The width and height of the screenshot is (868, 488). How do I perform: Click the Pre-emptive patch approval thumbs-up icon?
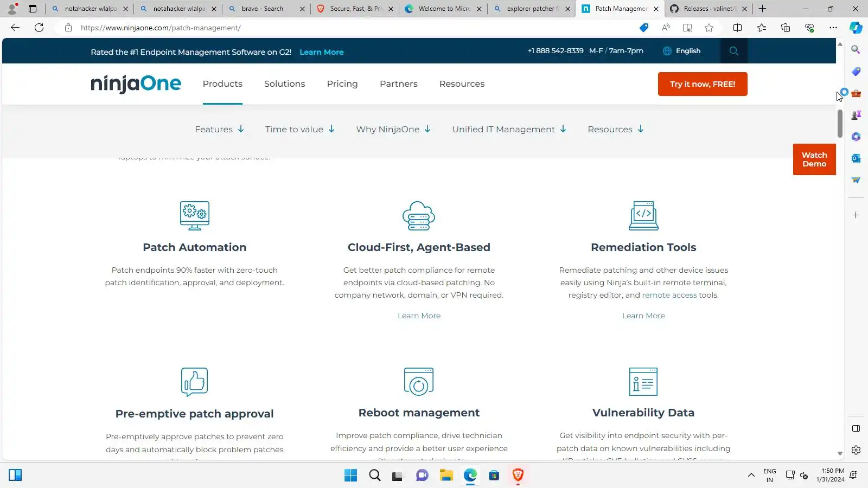pos(195,382)
